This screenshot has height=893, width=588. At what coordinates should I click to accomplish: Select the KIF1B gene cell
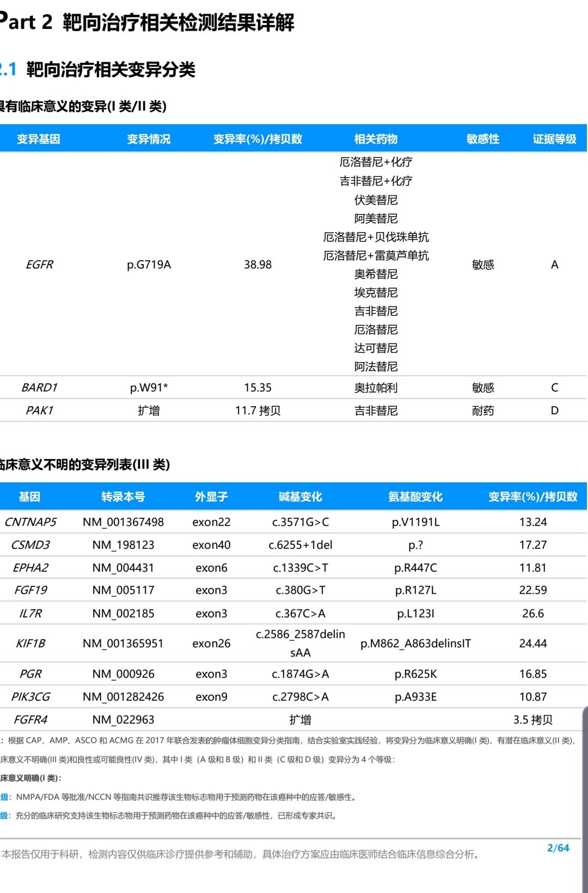30,644
